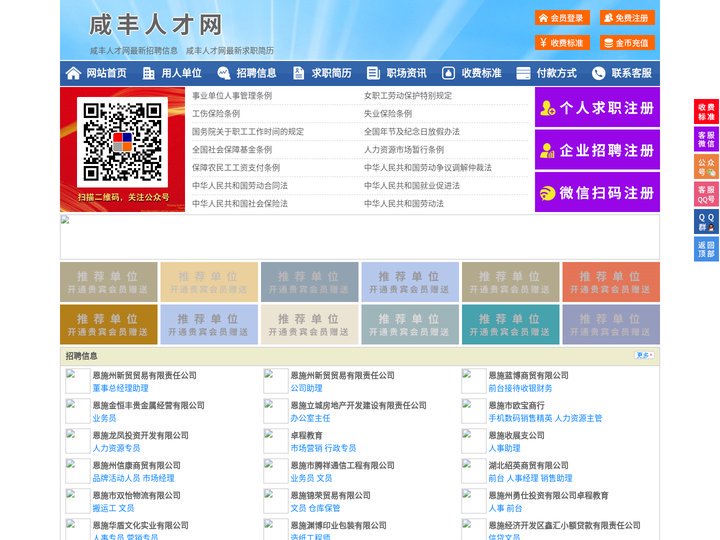Open 中华人民共和国劳动合同法 link
This screenshot has width=720, height=540.
[240, 186]
